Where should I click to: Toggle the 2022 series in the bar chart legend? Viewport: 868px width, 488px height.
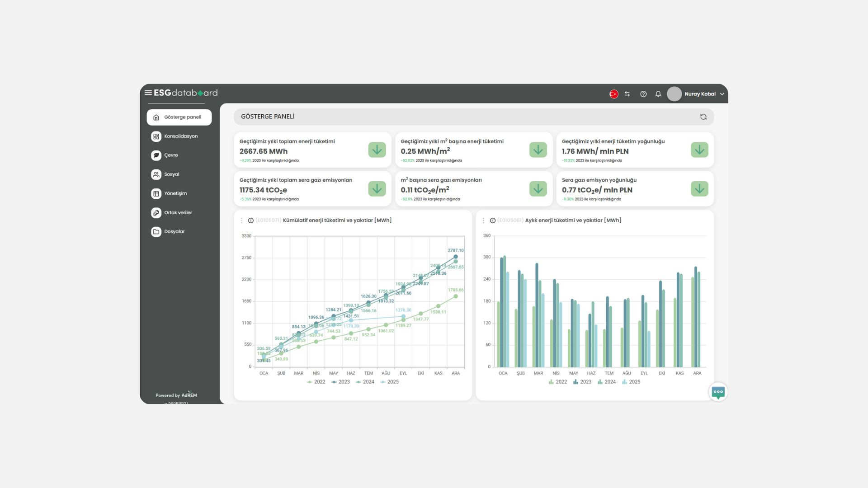tap(558, 382)
